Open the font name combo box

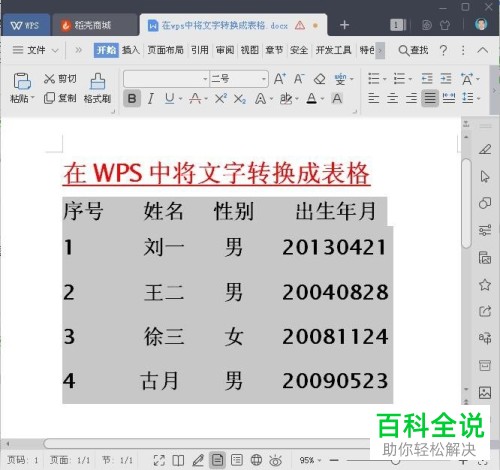point(166,79)
